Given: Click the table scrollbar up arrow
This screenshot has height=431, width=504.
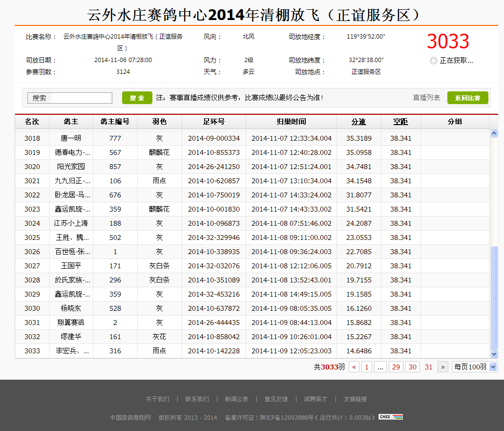Looking at the screenshot, I should click(x=494, y=133).
